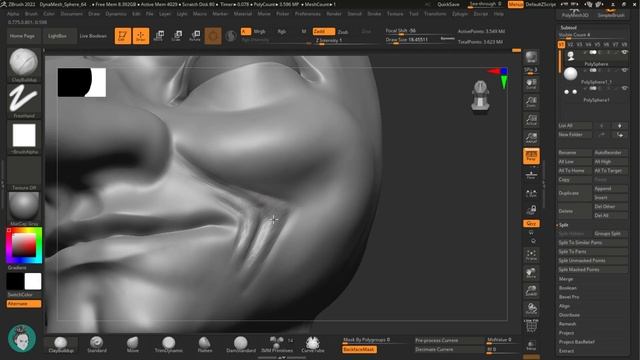This screenshot has height=360, width=640.
Task: Choose the IMM Primitives brush
Action: (277, 344)
